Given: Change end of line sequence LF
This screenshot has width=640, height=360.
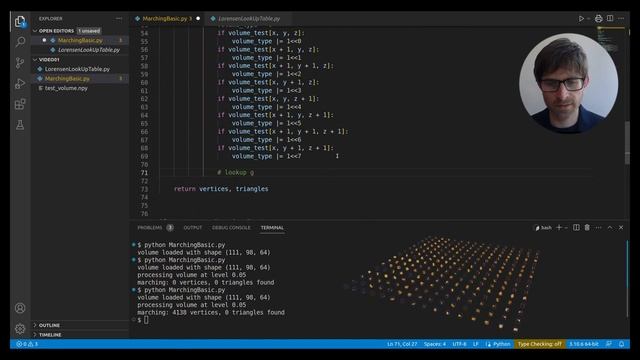Looking at the screenshot, I should (x=476, y=344).
